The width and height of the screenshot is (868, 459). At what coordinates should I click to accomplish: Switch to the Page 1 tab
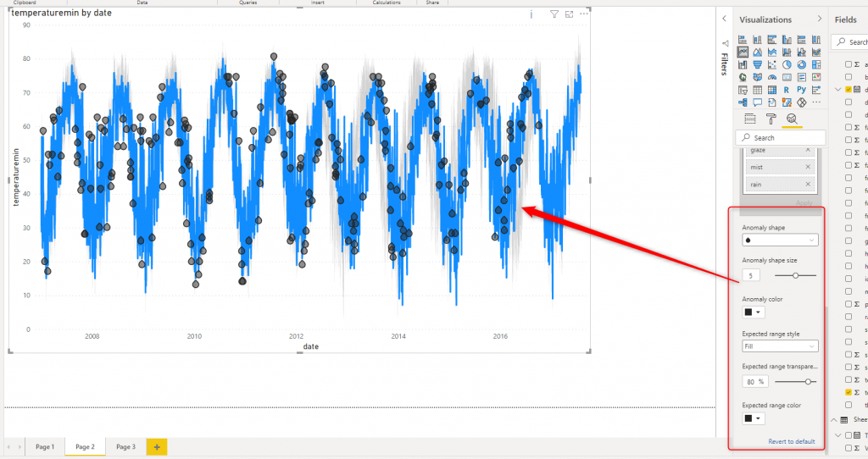[x=44, y=446]
